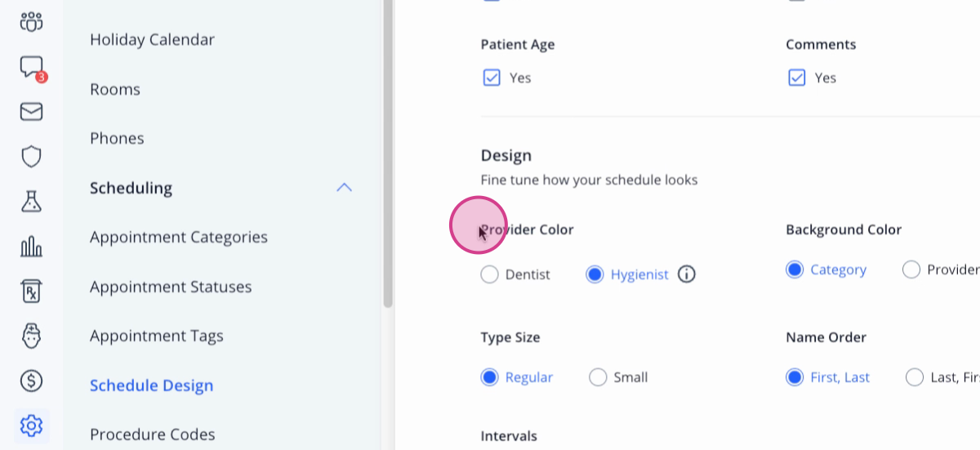Uncheck the Patient Age Yes checkbox
980x450 pixels.
point(491,78)
